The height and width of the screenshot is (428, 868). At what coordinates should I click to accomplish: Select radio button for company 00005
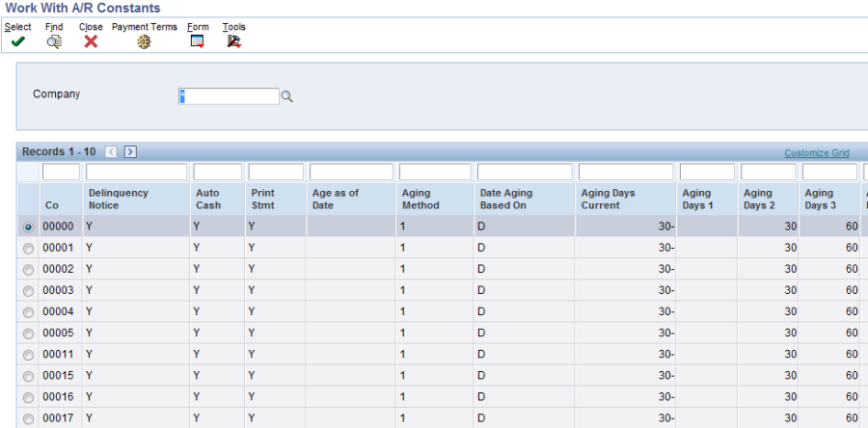[28, 334]
